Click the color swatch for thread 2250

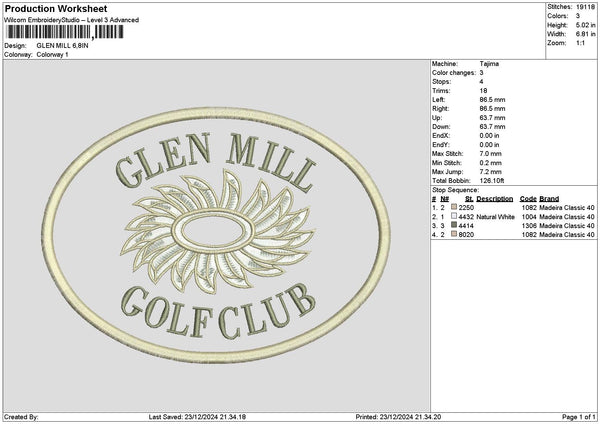click(x=454, y=207)
